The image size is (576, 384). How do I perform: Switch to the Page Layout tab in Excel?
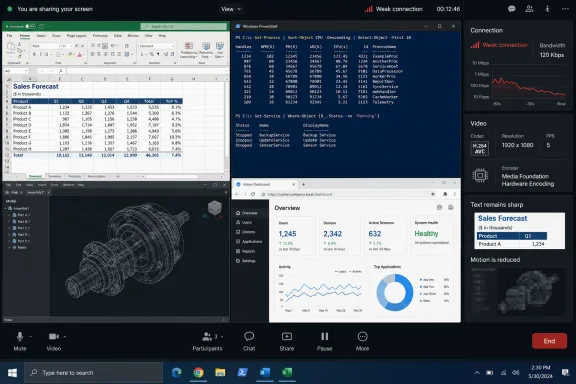point(76,36)
